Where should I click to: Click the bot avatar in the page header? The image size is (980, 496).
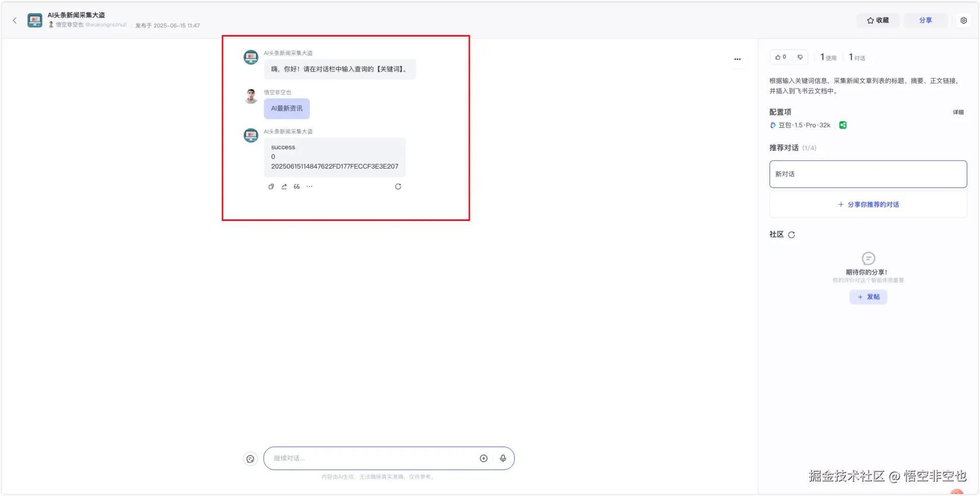pos(35,20)
